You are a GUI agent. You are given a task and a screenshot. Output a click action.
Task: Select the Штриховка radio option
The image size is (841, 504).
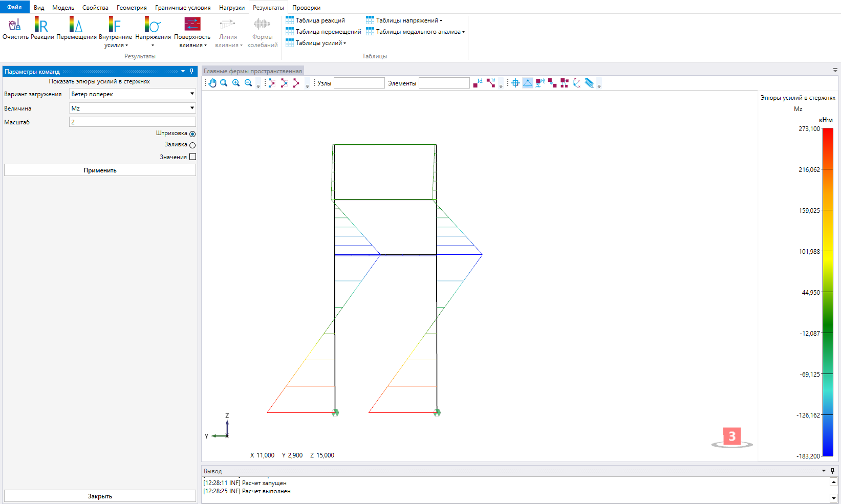[x=192, y=134]
